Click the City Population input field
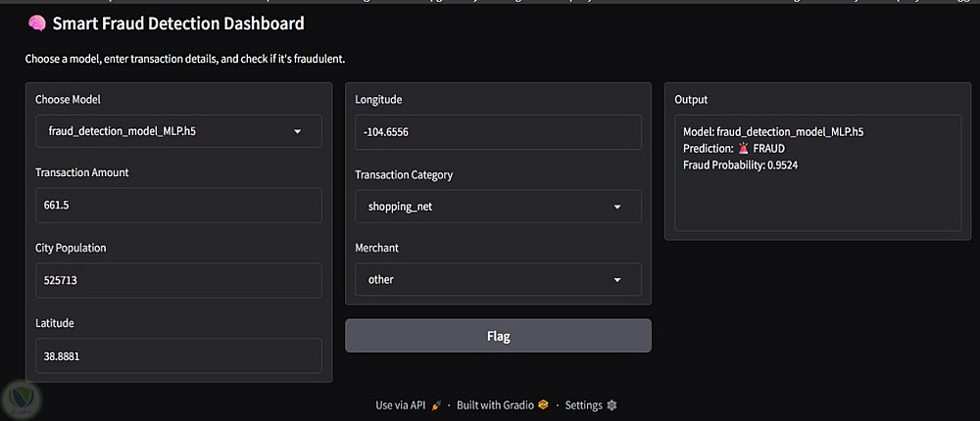The height and width of the screenshot is (421, 980). [x=178, y=280]
